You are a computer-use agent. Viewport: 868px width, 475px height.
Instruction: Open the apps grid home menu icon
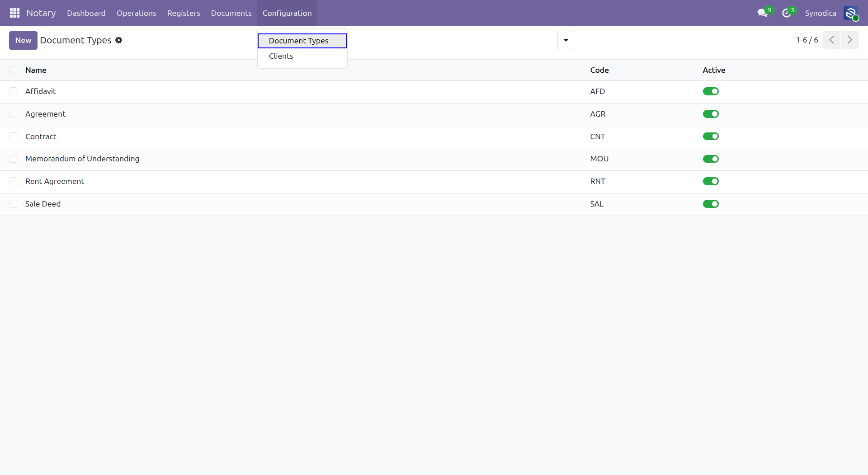point(14,13)
